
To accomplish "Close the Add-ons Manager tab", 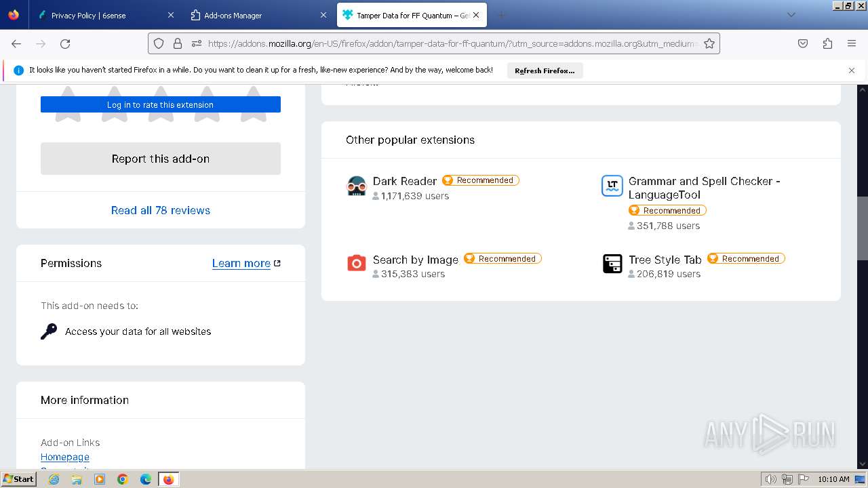I will (323, 15).
